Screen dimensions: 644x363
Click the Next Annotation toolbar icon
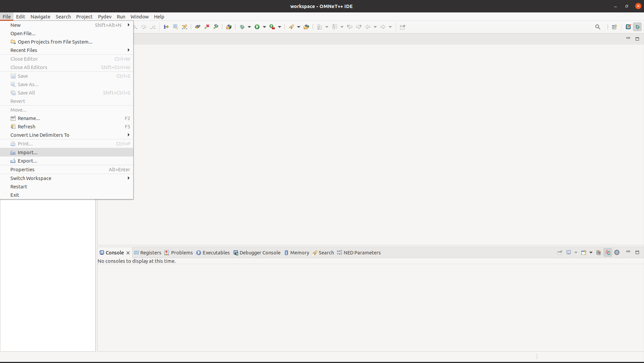(319, 27)
